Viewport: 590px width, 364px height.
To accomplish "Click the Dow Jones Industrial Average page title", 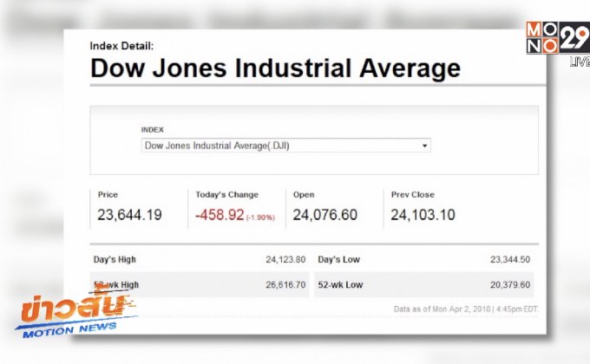I will pos(275,68).
